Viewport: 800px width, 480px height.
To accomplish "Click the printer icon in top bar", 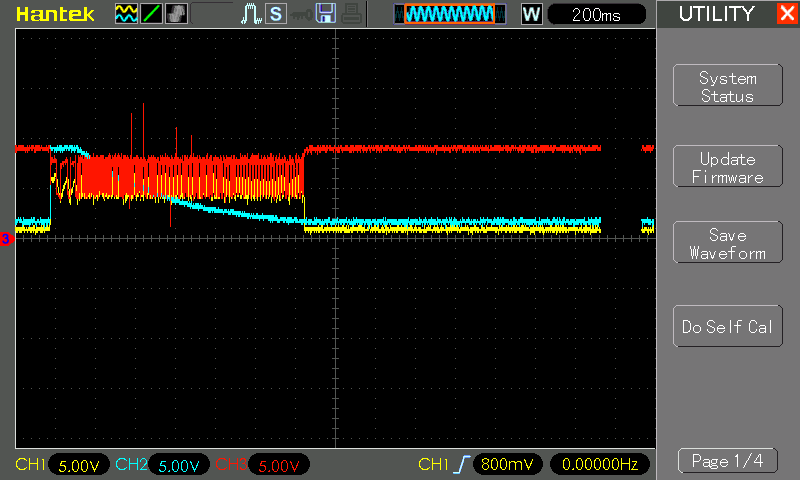I will pyautogui.click(x=349, y=14).
